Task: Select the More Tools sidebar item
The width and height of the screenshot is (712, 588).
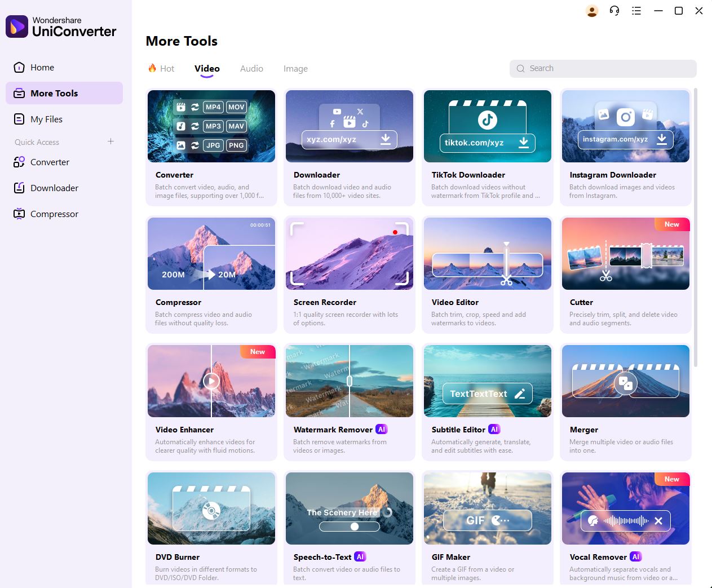Action: point(64,94)
